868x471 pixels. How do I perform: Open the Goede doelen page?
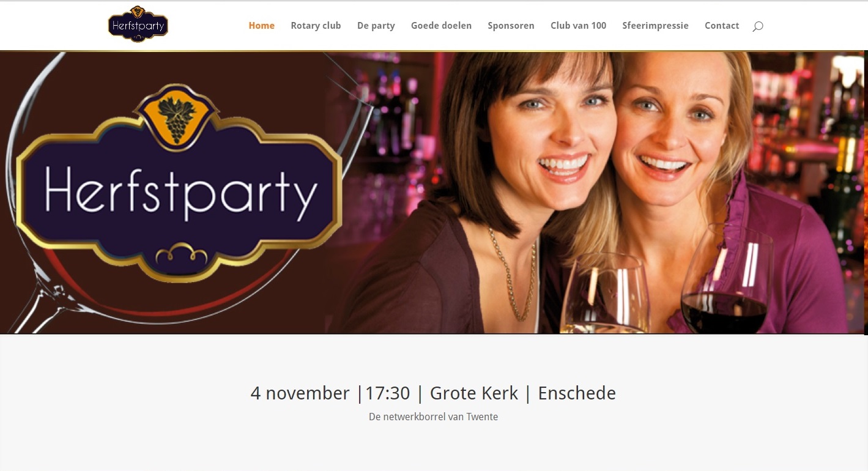click(x=441, y=26)
